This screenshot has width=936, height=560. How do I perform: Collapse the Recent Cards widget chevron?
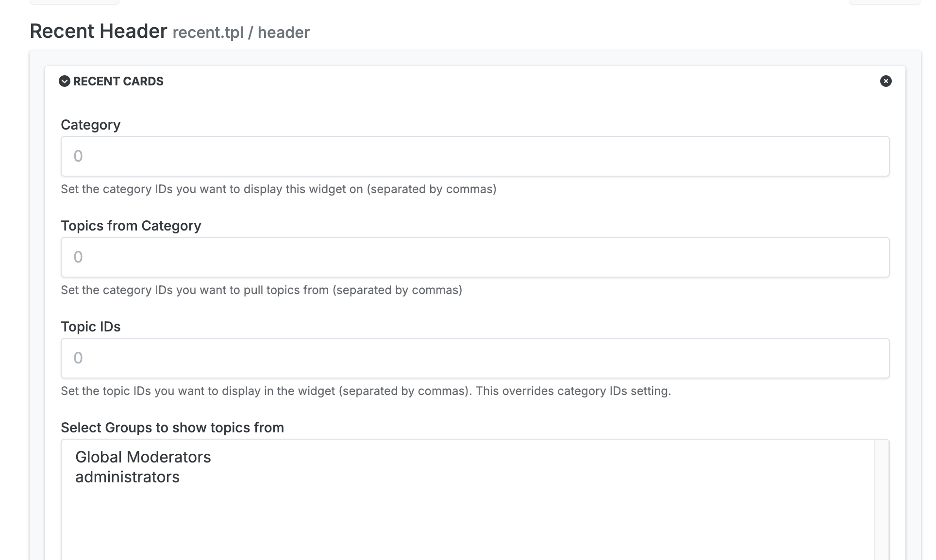[65, 81]
